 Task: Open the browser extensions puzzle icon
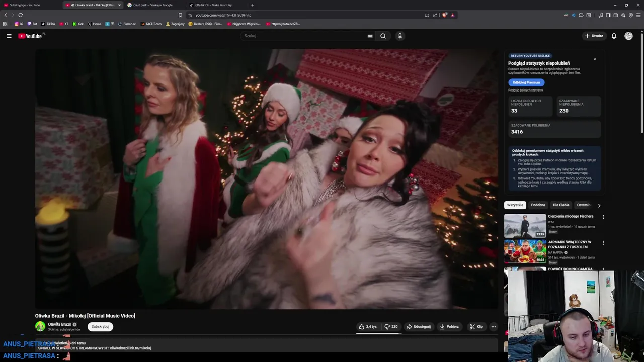(x=581, y=15)
